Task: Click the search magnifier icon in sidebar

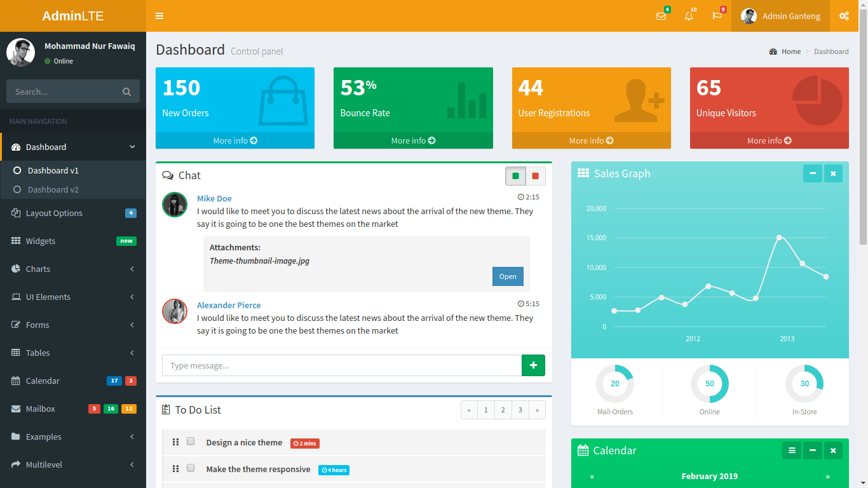Action: pyautogui.click(x=126, y=91)
